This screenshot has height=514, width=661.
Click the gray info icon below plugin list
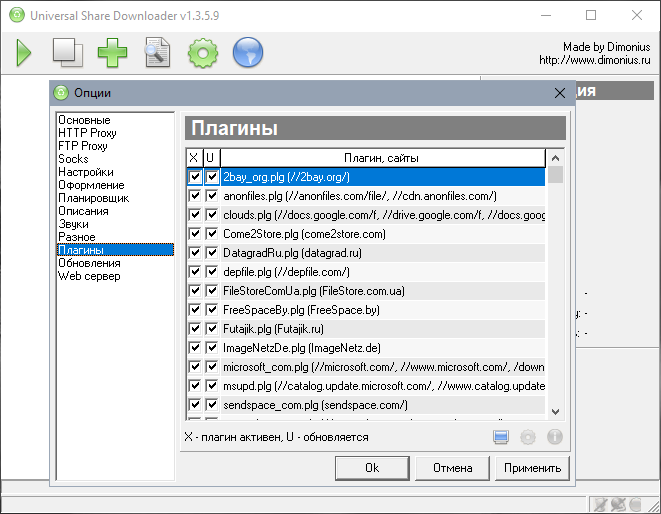pyautogui.click(x=555, y=437)
